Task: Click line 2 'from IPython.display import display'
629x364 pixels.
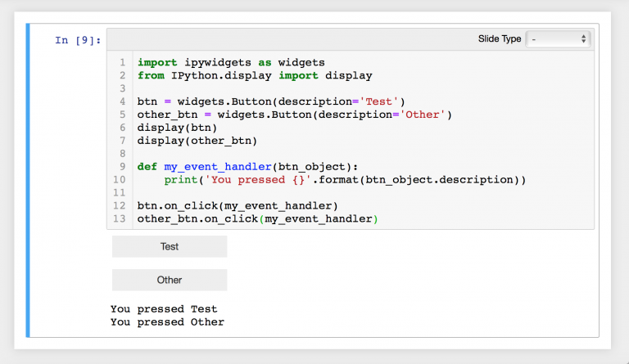Action: [x=255, y=75]
